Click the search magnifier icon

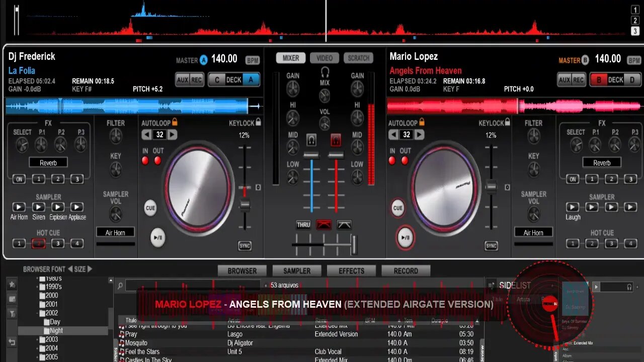[x=120, y=286]
